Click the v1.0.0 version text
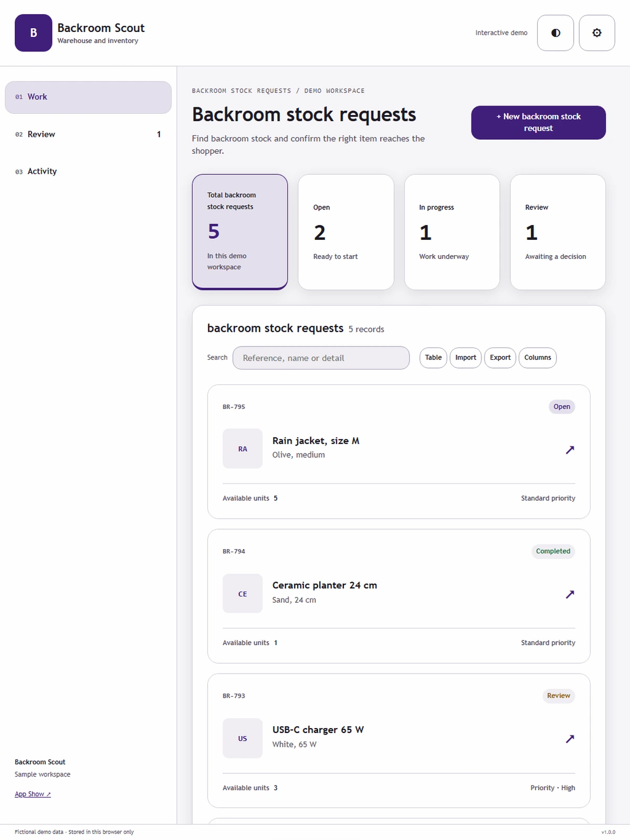 pyautogui.click(x=608, y=832)
